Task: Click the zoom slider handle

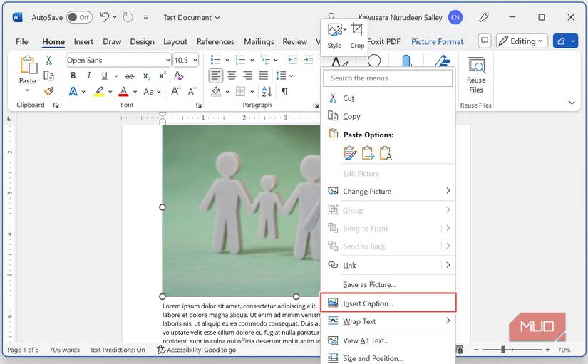Action: (x=503, y=350)
